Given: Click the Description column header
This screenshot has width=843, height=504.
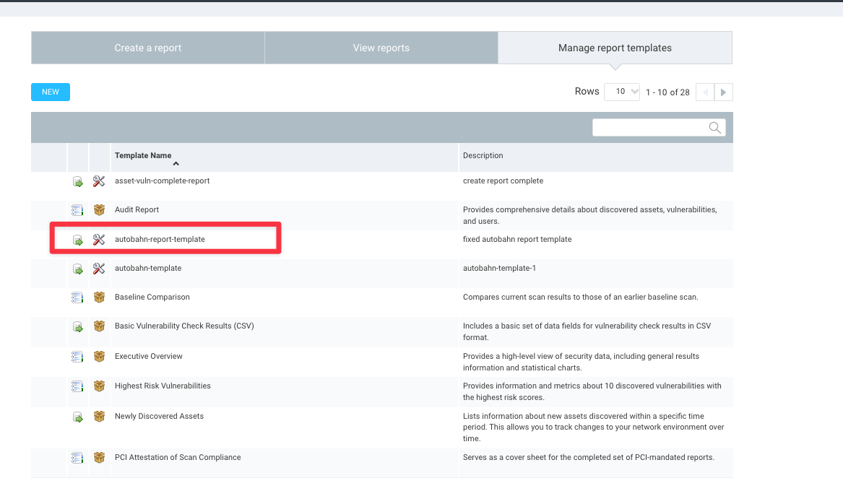Looking at the screenshot, I should click(x=483, y=156).
